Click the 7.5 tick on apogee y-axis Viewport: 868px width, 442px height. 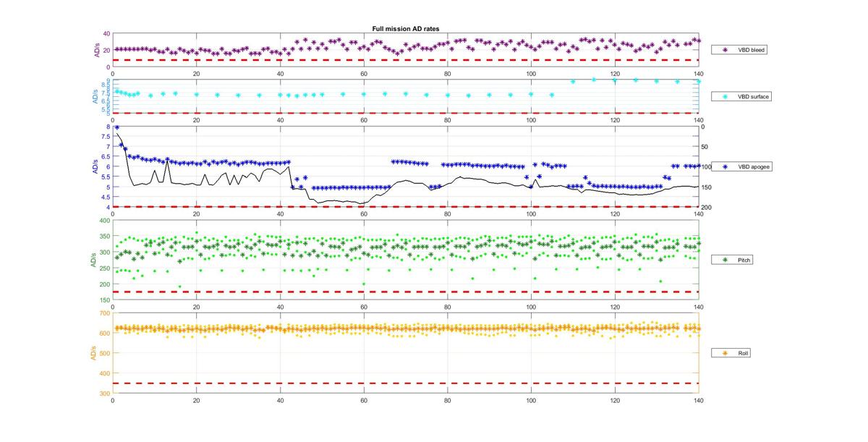(x=106, y=136)
